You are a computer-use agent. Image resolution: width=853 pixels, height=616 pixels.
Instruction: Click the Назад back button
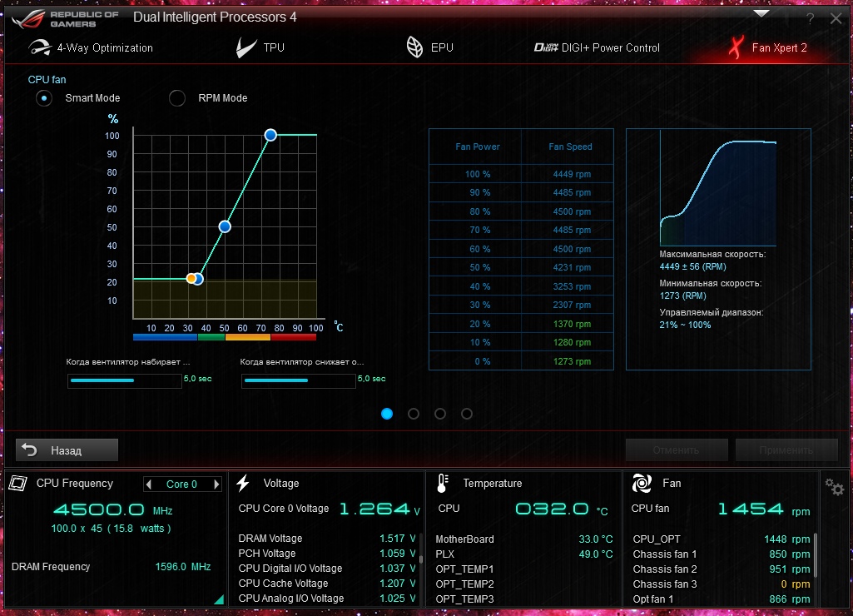tap(67, 450)
